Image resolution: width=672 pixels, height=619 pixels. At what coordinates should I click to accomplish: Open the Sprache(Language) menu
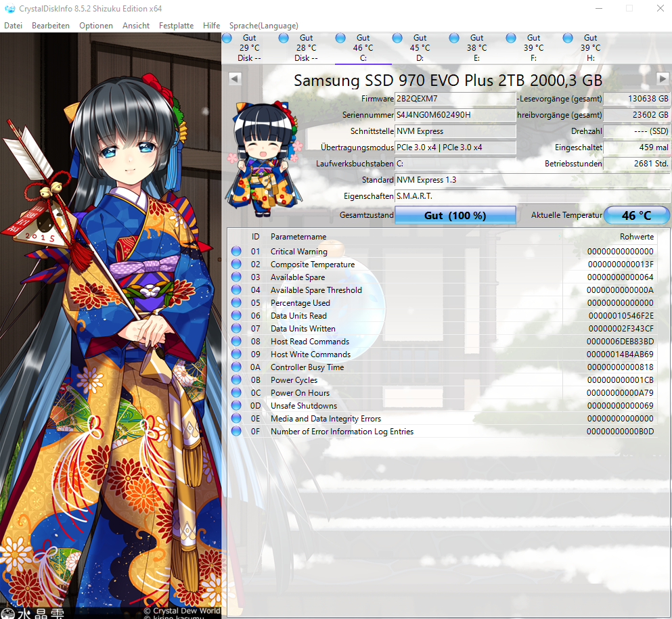click(x=263, y=25)
